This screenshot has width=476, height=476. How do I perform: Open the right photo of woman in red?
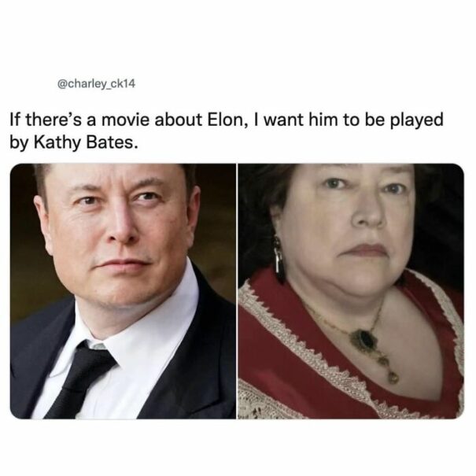351,291
